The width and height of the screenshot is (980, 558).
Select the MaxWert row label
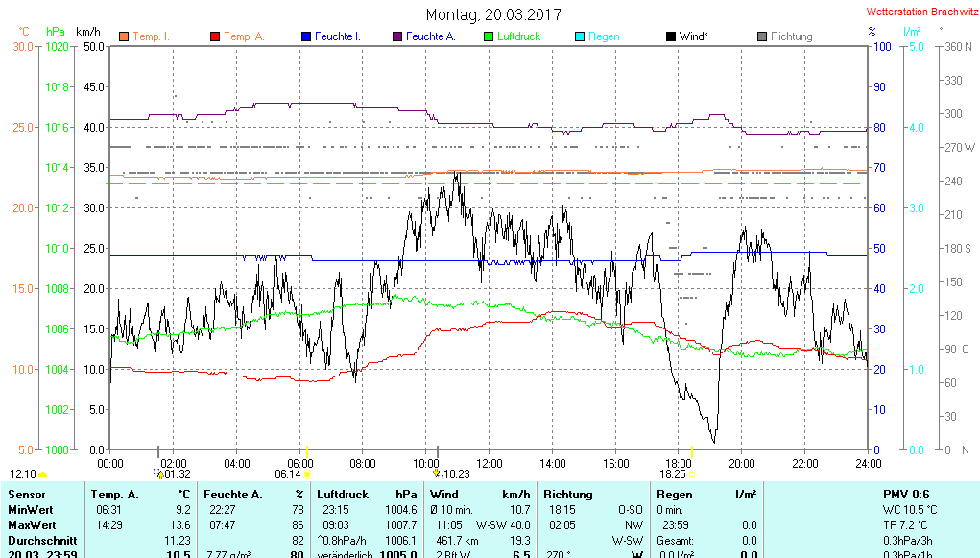tap(31, 525)
